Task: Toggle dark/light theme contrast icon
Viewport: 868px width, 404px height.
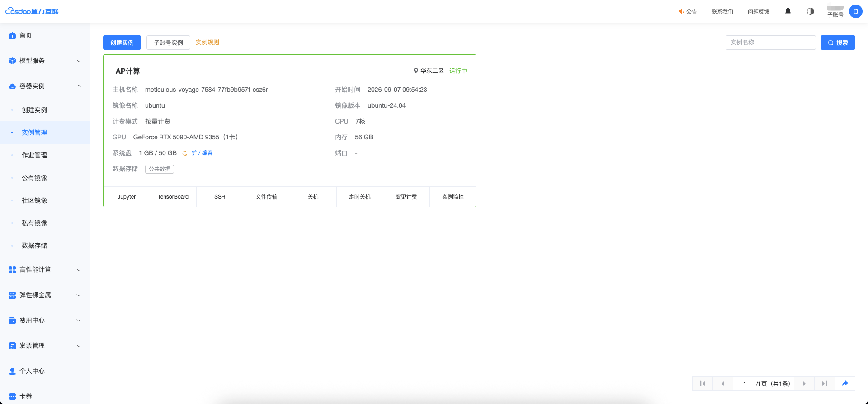Action: click(811, 11)
